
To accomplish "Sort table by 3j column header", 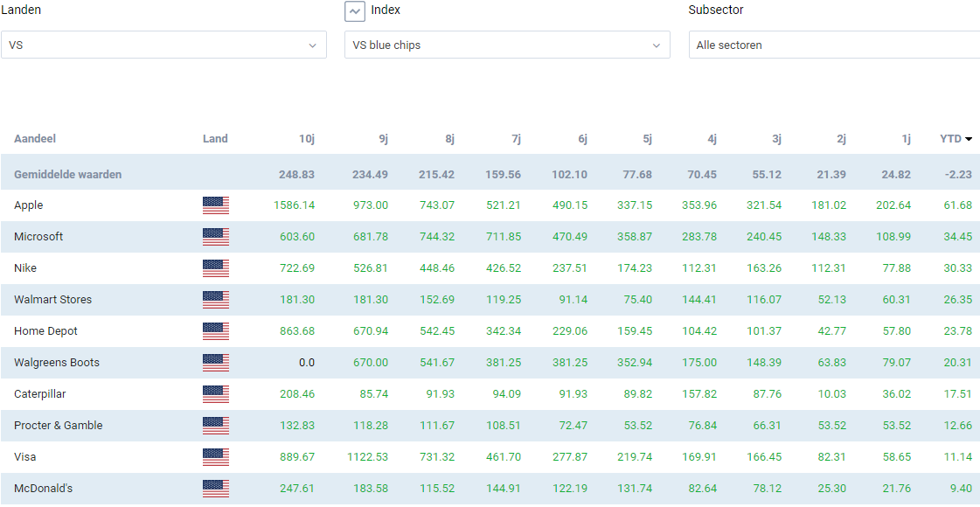I will [776, 139].
